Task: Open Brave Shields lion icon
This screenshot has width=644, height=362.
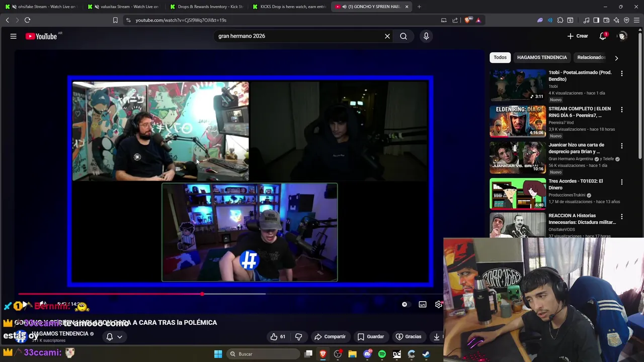Action: pos(467,20)
